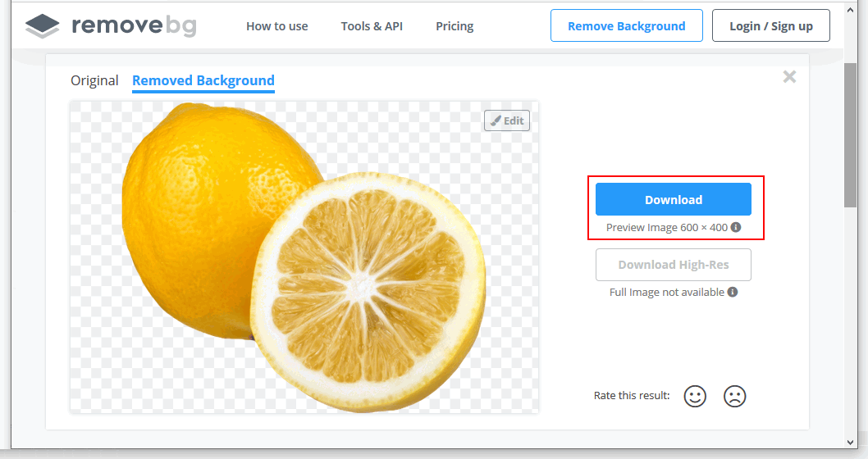Click the vertical scrollbar thumb
Screen dimensions: 868x459
click(x=850, y=135)
